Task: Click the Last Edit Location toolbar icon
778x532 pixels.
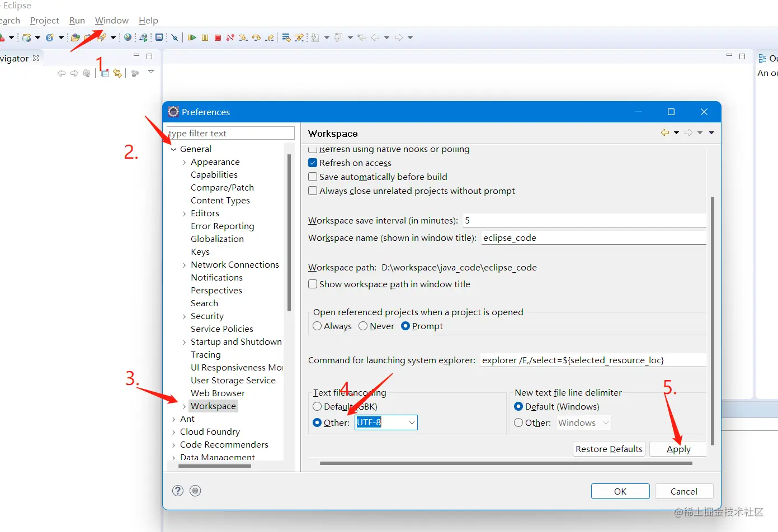Action: [362, 37]
